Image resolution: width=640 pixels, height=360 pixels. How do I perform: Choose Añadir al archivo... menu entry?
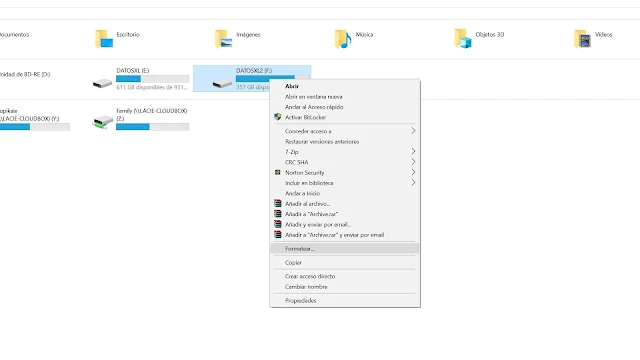pyautogui.click(x=345, y=204)
